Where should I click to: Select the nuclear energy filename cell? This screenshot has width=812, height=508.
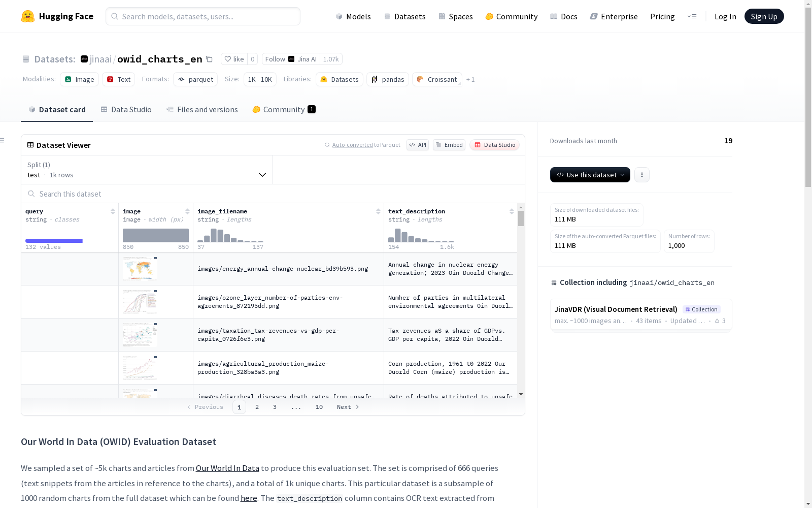(288, 269)
